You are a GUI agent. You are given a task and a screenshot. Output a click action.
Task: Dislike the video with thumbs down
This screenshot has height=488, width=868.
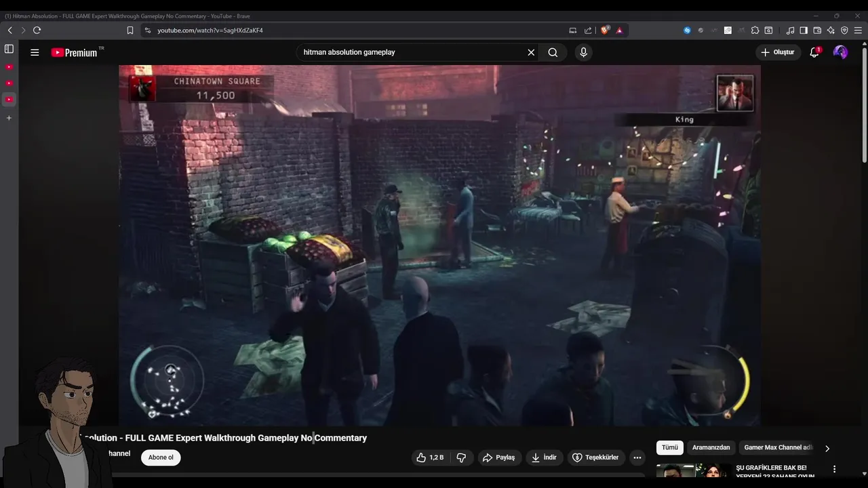[x=461, y=457]
